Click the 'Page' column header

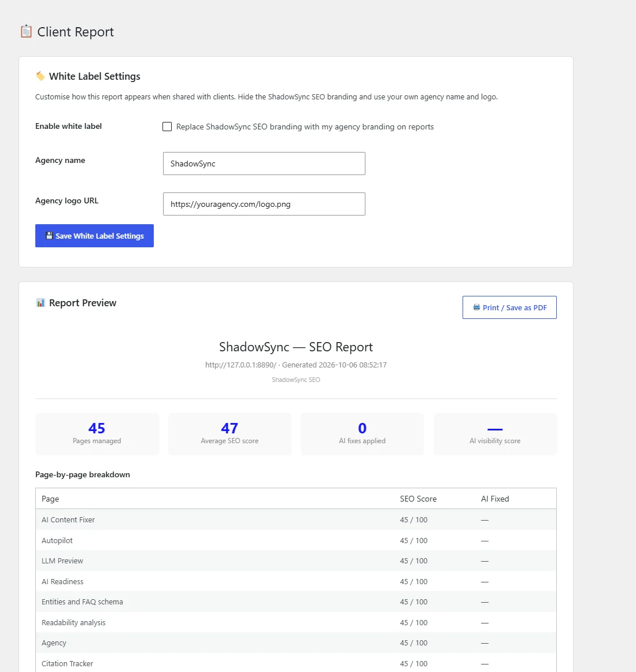pyautogui.click(x=50, y=499)
